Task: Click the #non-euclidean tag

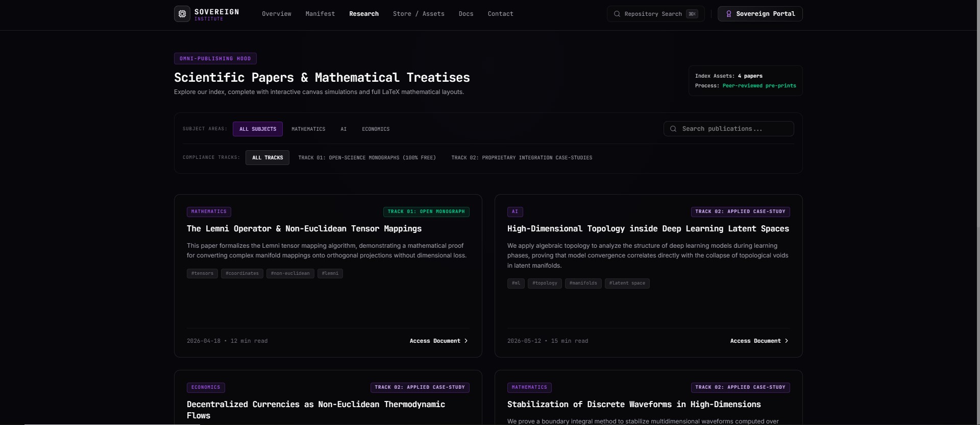Action: (x=290, y=273)
